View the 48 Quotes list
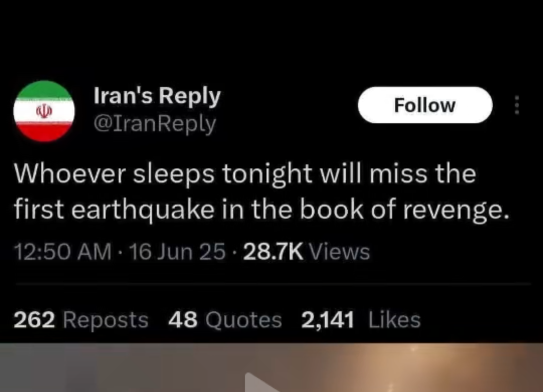Viewport: 543px width, 392px height. (x=225, y=319)
